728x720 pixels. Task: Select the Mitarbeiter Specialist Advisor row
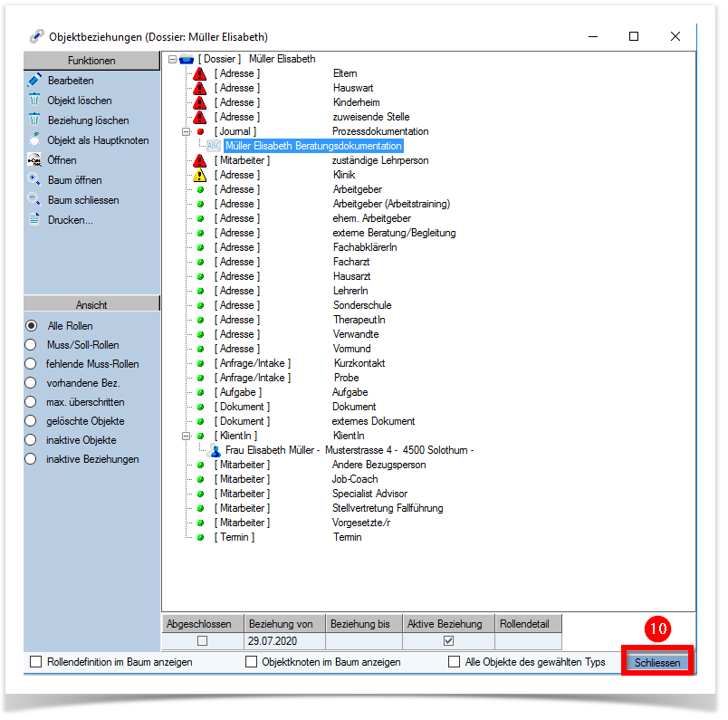[311, 494]
